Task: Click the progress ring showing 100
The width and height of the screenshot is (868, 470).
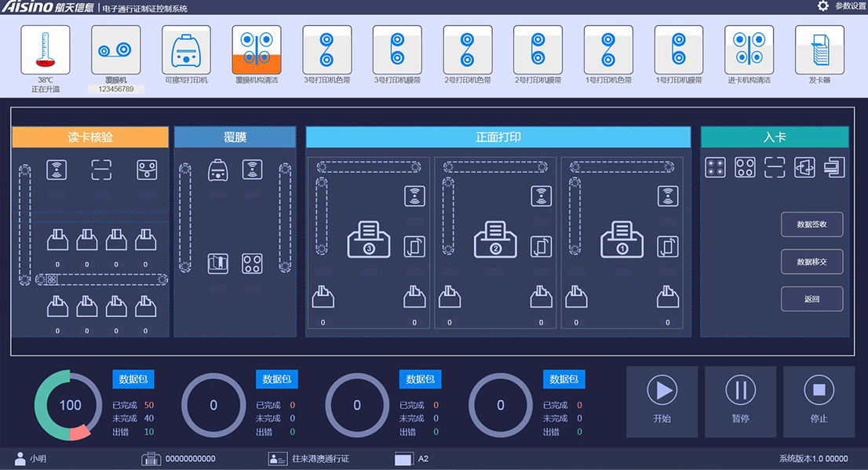Action: click(x=71, y=406)
